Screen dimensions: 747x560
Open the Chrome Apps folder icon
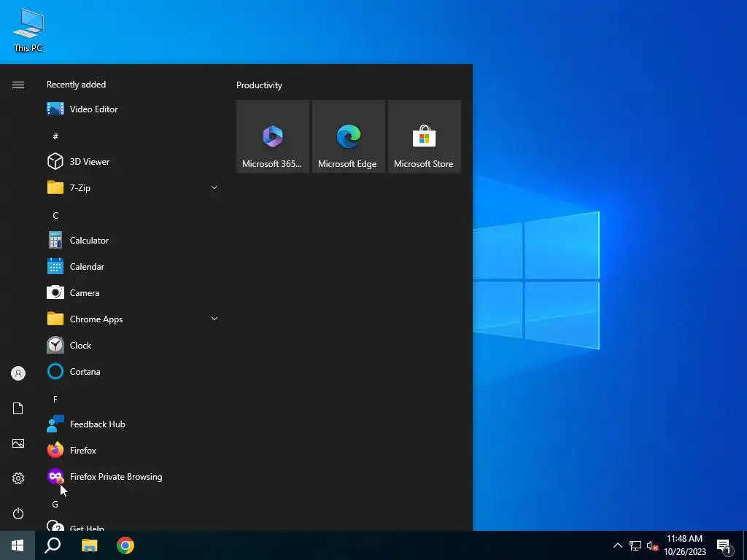click(55, 319)
